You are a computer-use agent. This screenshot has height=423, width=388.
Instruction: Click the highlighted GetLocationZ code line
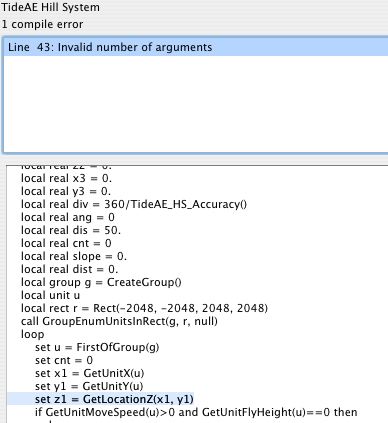pos(114,399)
